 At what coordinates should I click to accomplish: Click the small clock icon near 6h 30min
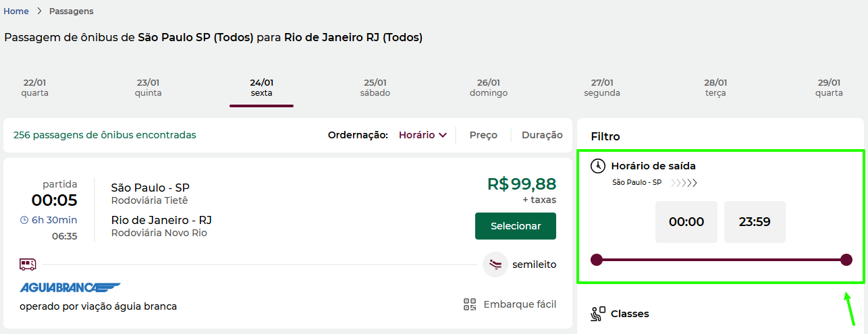pyautogui.click(x=24, y=220)
